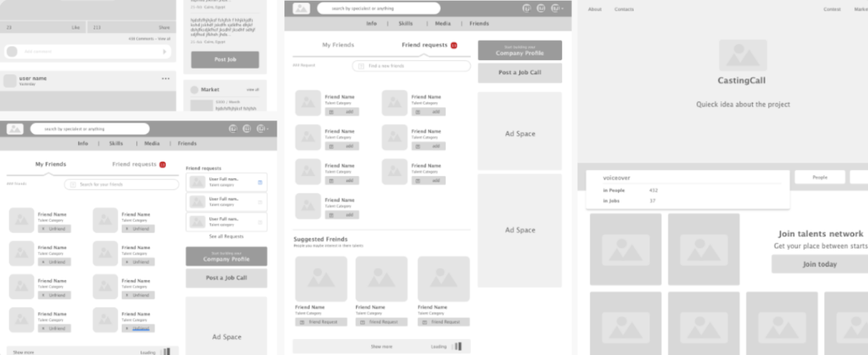Select Skills on My Friends screen menu

[116, 143]
